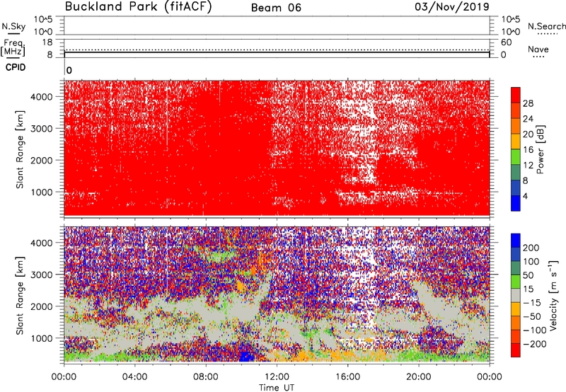This screenshot has width=566, height=392.
Task: Click the 'Buckland Park (fitACF)' title text
Action: coord(138,7)
